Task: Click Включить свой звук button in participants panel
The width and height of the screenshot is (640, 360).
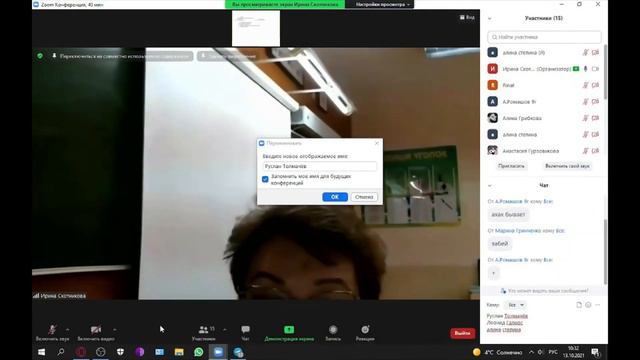Action: coord(567,166)
